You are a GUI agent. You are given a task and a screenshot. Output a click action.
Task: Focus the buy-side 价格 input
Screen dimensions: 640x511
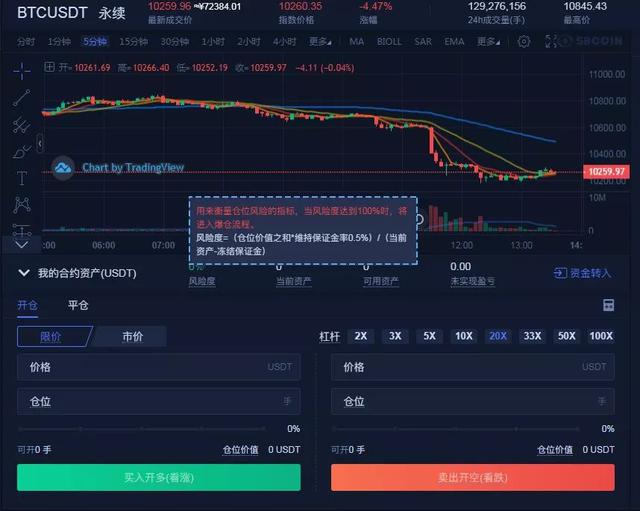(x=159, y=367)
